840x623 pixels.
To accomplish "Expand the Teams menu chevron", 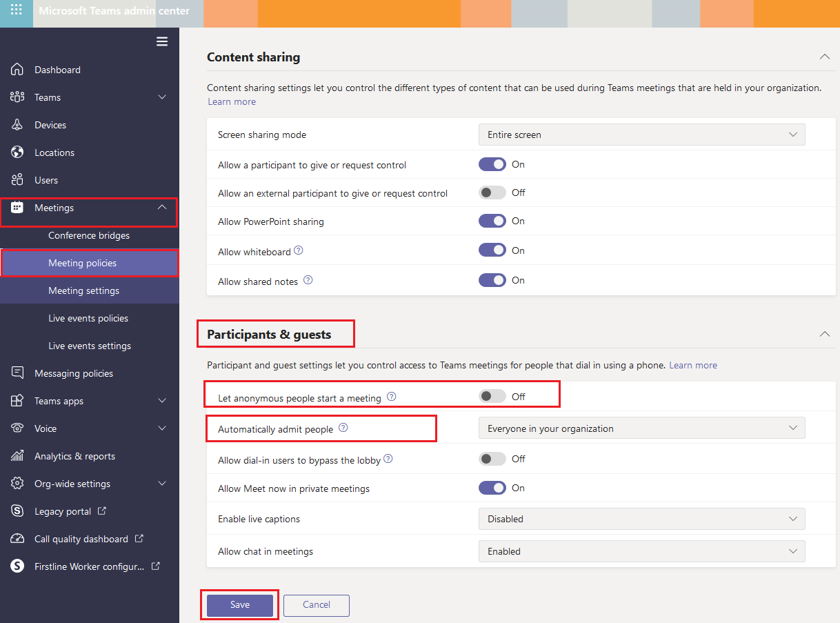I will pos(162,97).
